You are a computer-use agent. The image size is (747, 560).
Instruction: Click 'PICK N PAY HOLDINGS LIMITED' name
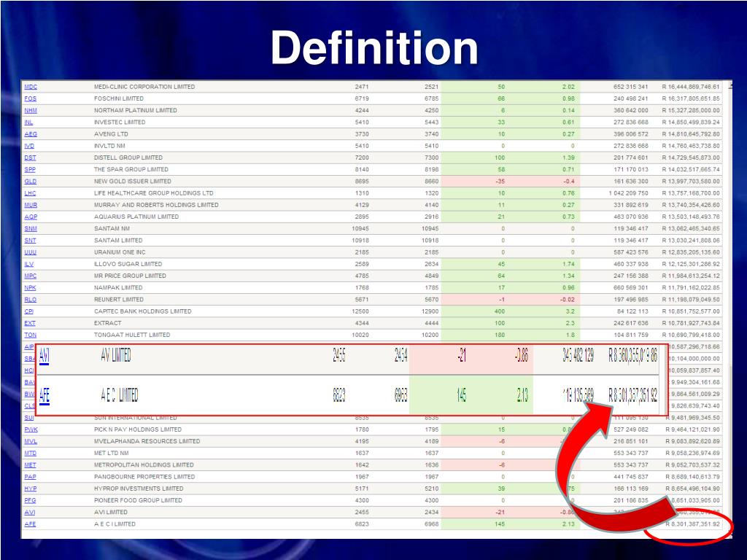click(138, 429)
